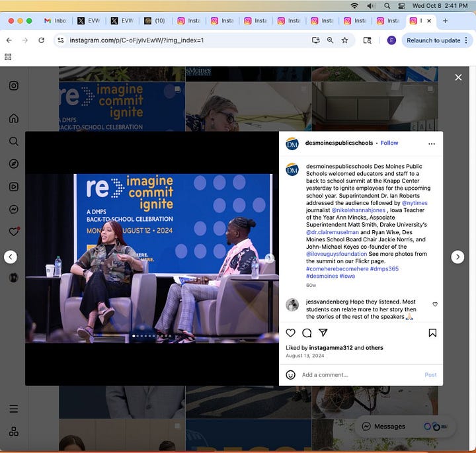The image size is (476, 453).
Task: Open post options three-dot menu
Action: click(432, 144)
